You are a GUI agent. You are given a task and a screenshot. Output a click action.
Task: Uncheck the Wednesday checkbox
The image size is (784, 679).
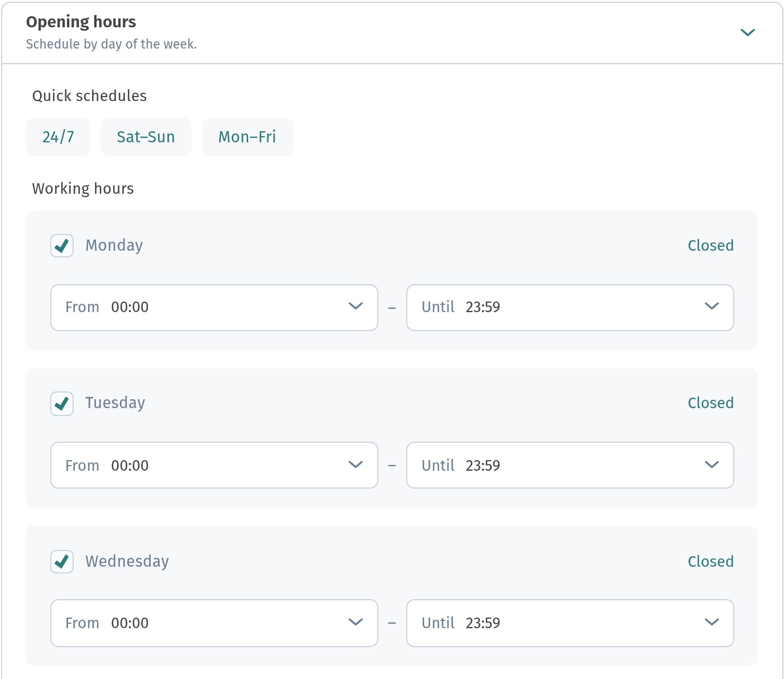(x=62, y=562)
